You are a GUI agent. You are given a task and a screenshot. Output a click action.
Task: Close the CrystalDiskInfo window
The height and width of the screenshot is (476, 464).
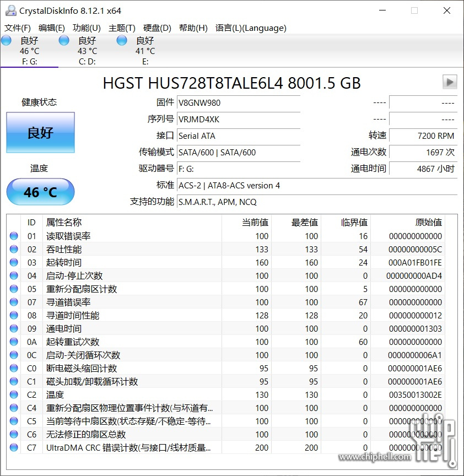[447, 10]
